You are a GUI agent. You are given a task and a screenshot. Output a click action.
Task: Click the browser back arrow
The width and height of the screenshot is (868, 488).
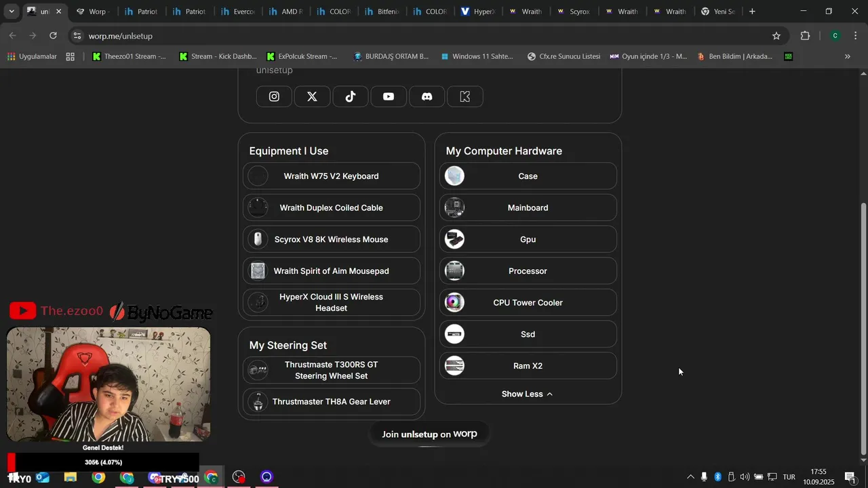pyautogui.click(x=13, y=36)
